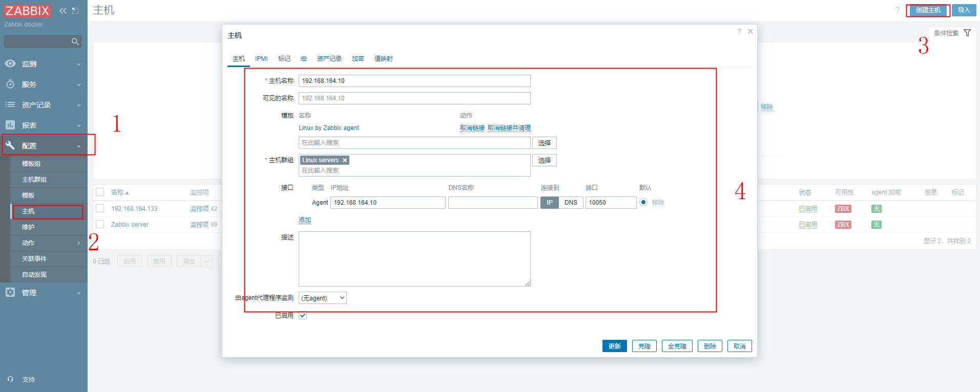Open the host dialog help icon
The image size is (980, 392).
(x=739, y=32)
